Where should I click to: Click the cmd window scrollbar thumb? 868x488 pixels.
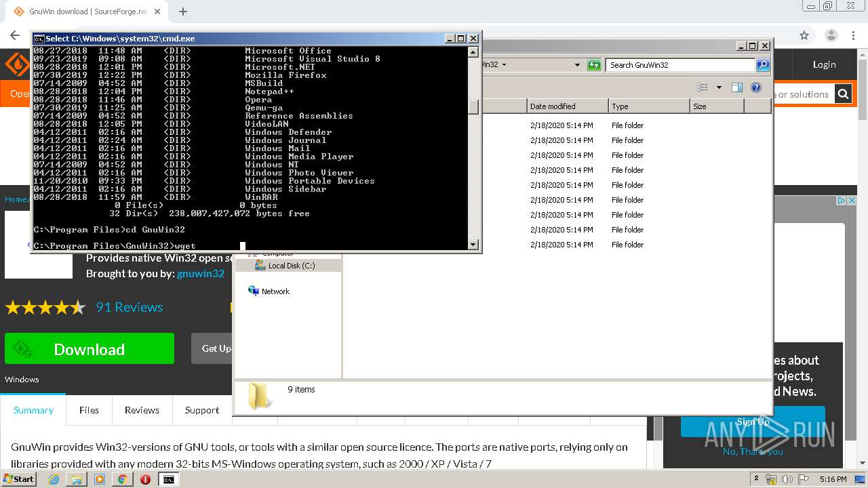(473, 106)
